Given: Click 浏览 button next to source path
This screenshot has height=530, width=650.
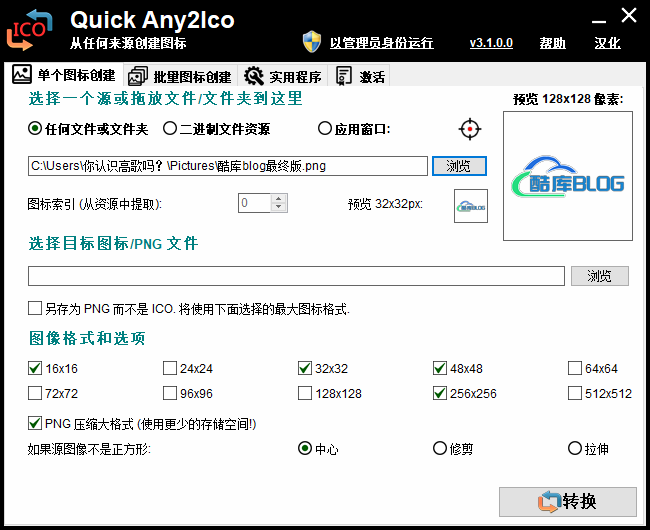Looking at the screenshot, I should (459, 166).
